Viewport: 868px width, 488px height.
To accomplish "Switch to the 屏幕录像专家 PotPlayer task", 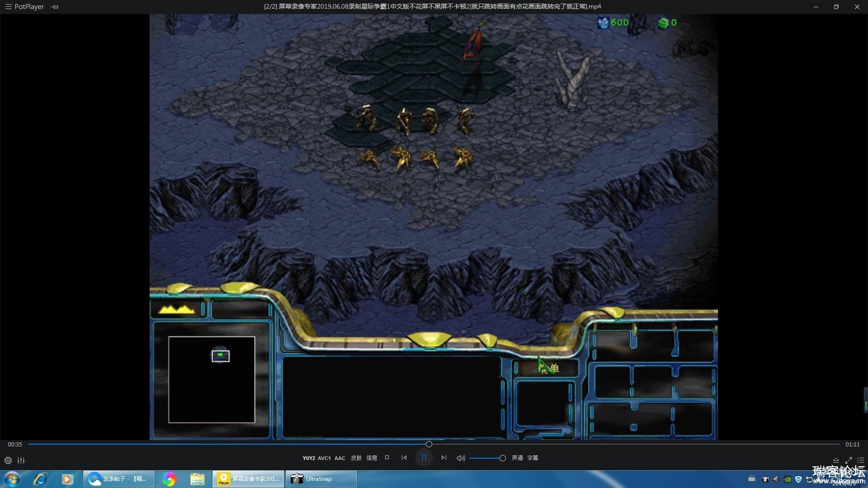I will (248, 479).
